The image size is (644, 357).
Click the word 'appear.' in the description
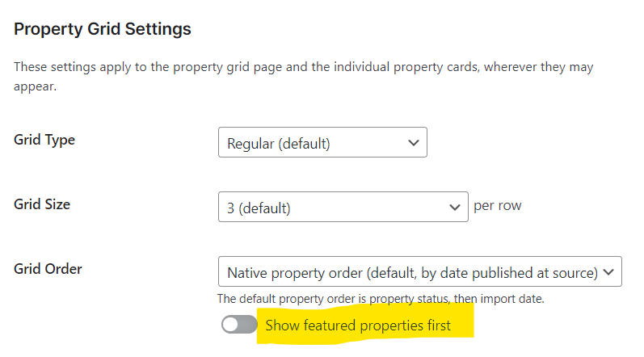tap(35, 86)
